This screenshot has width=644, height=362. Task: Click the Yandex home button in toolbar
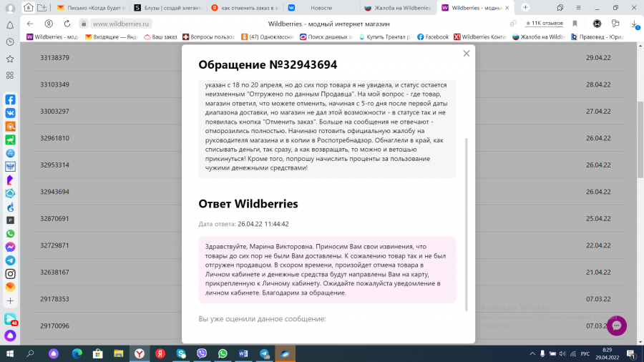[x=49, y=24]
